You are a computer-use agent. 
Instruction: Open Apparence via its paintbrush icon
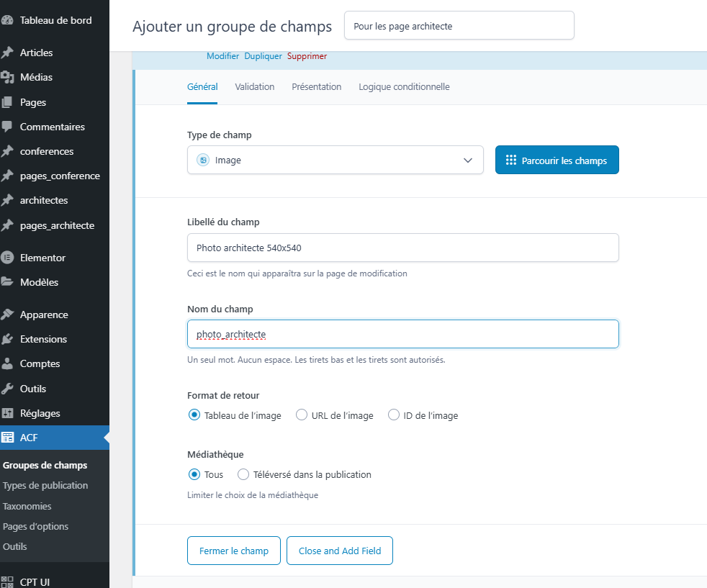point(8,315)
